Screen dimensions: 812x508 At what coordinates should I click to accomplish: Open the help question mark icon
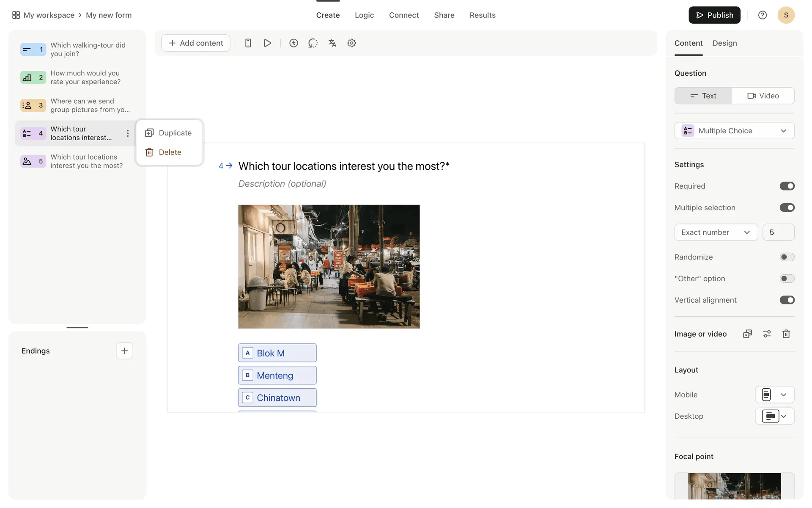tap(763, 15)
